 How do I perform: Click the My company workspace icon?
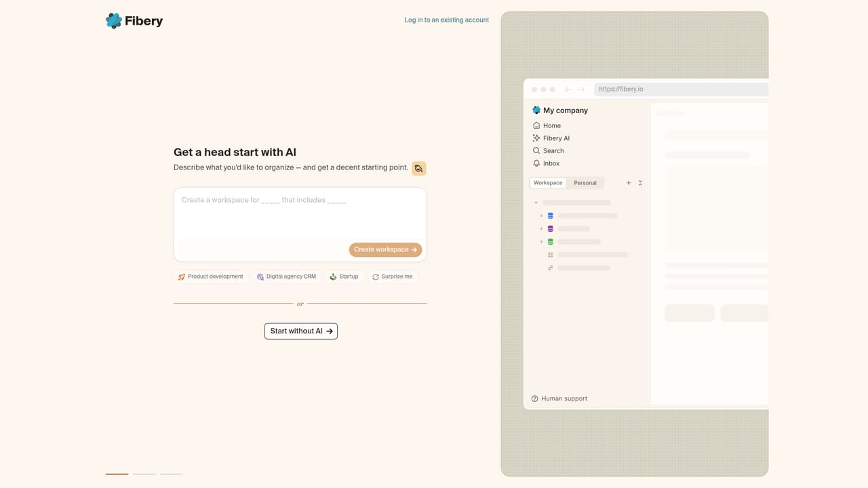[x=536, y=110]
